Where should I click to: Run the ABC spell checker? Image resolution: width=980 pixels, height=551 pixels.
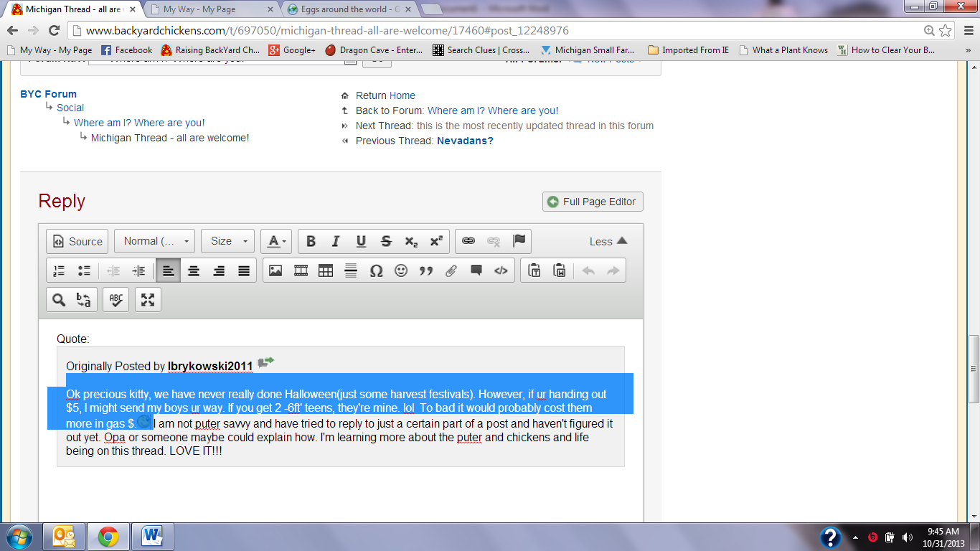(x=116, y=300)
